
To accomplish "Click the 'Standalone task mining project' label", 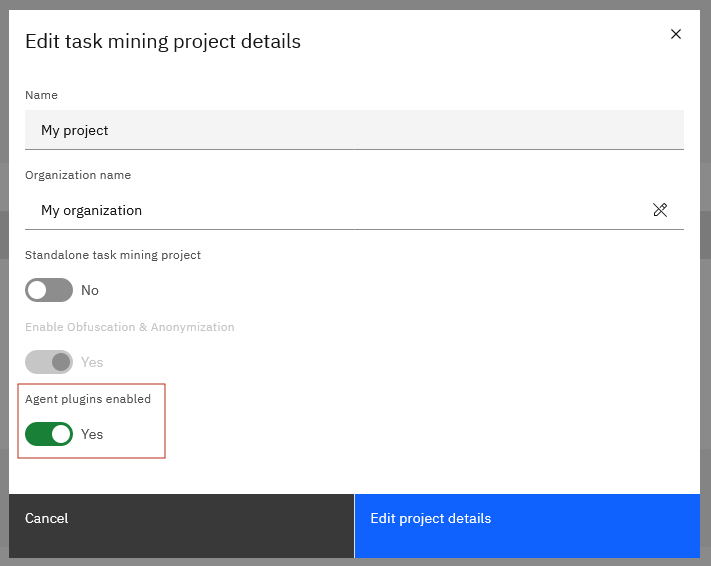I will [113, 255].
